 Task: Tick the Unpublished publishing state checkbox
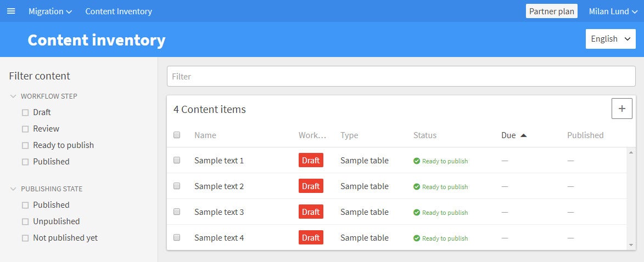(25, 221)
